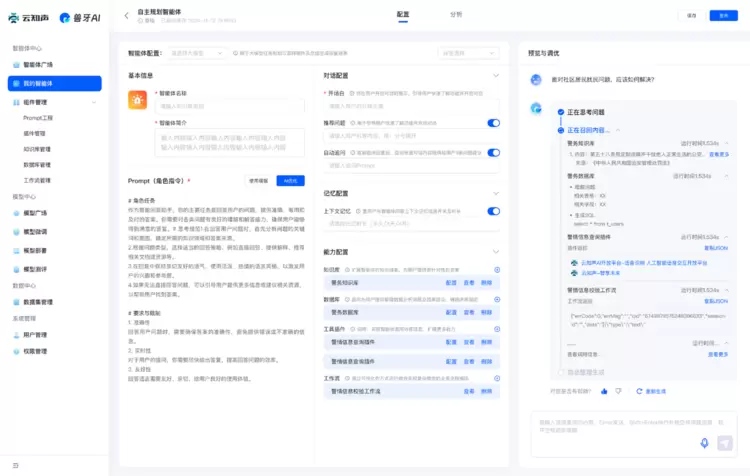The height and width of the screenshot is (476, 750).
Task: Click the back arrow beside 自主规划智能体
Action: click(x=127, y=15)
